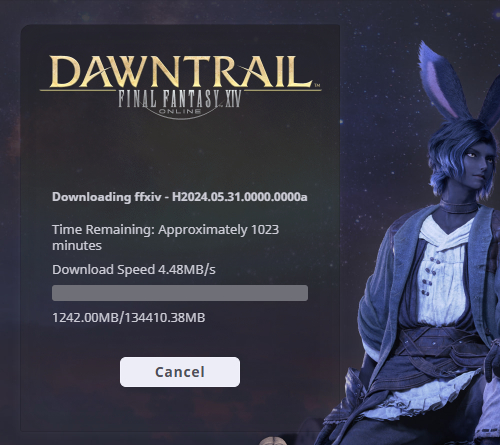The height and width of the screenshot is (445, 500).
Task: Click the character's tall rabbit ear
Action: point(443,82)
